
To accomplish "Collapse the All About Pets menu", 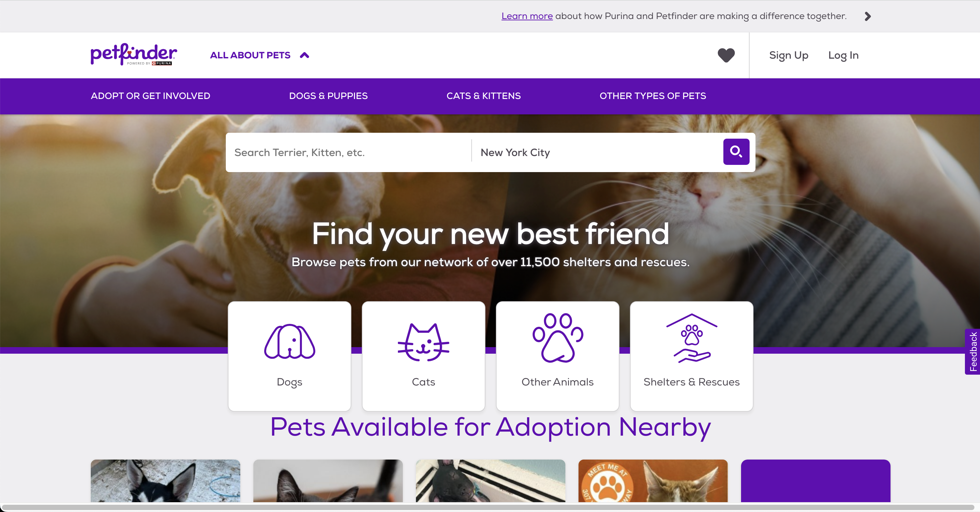I will [260, 55].
